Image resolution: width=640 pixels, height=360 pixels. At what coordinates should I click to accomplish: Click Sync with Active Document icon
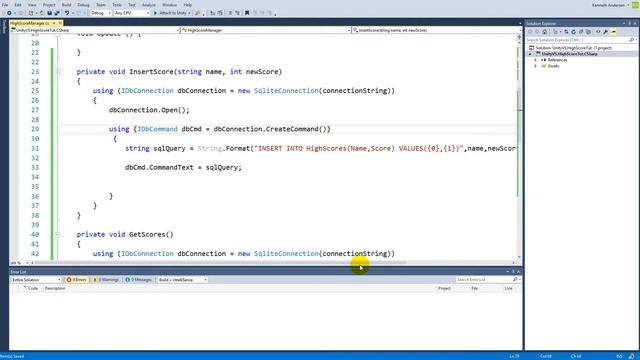pyautogui.click(x=566, y=32)
